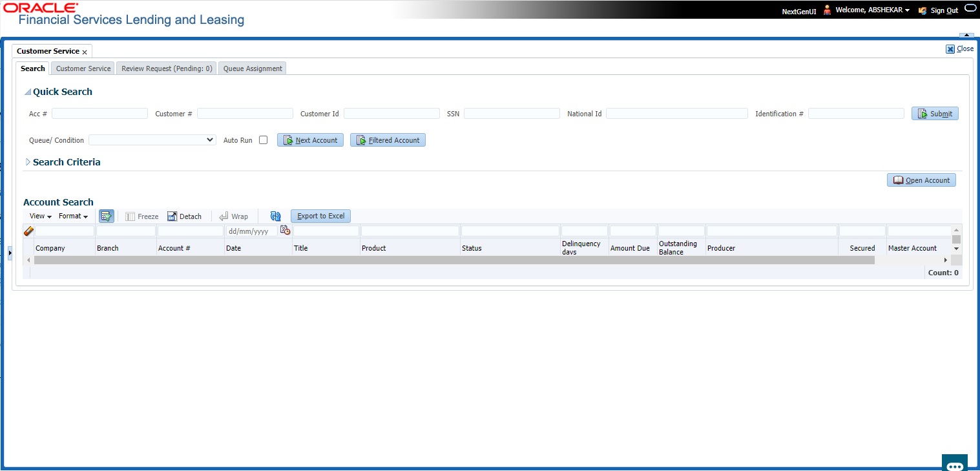
Task: Open the date picker calendar icon
Action: tap(285, 231)
